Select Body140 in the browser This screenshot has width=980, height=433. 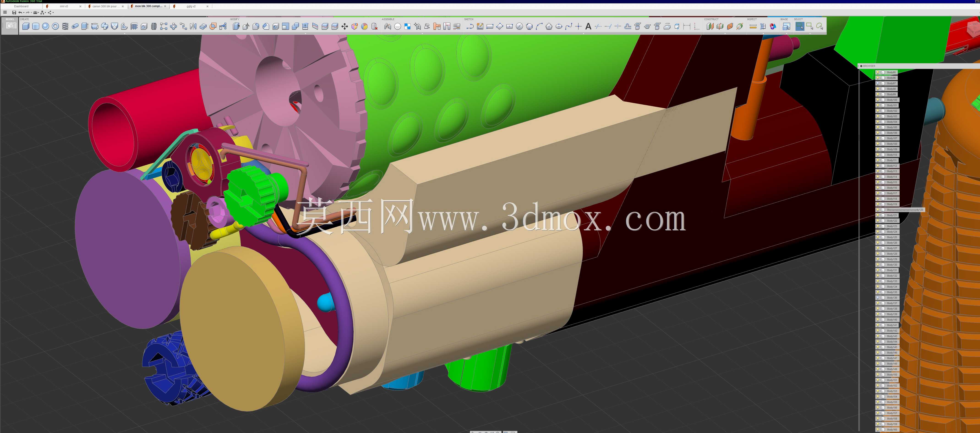coord(887,320)
